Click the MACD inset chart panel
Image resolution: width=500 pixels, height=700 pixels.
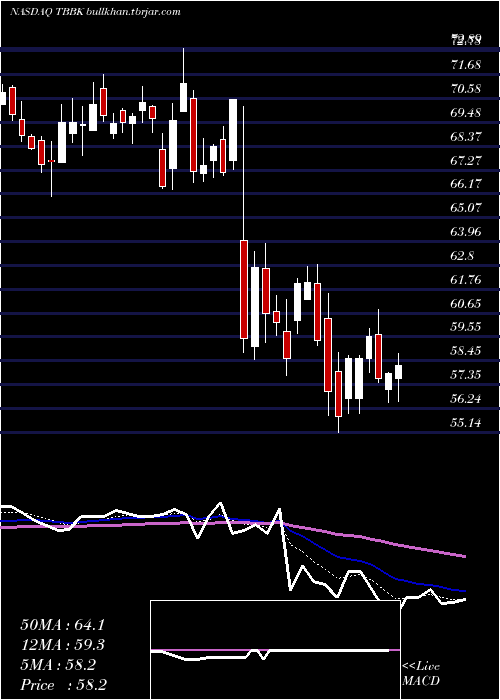coord(275,650)
